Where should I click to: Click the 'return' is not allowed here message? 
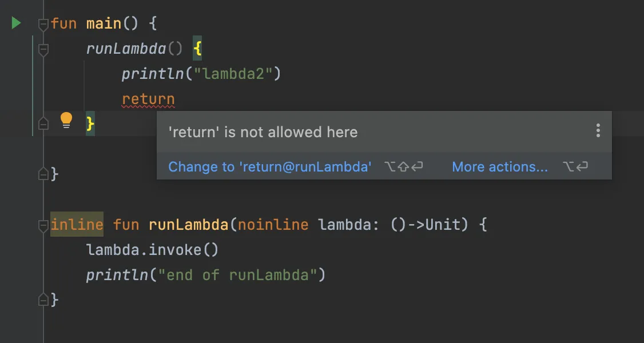coord(263,132)
